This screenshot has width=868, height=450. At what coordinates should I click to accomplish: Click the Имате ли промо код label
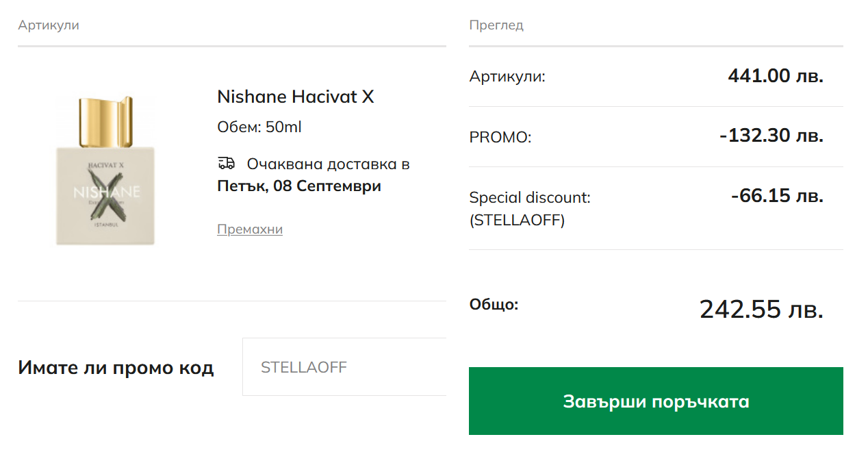click(x=116, y=368)
